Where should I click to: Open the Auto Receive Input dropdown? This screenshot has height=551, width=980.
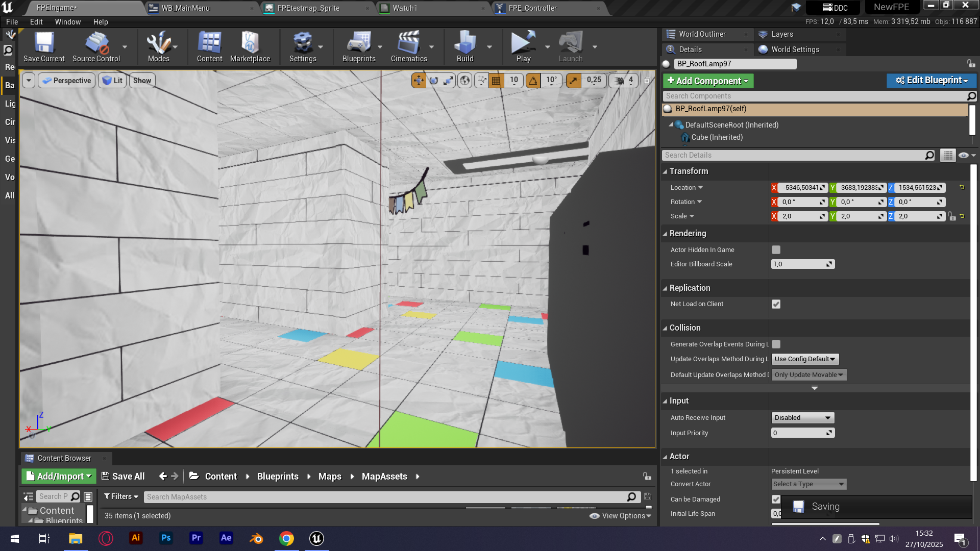(x=802, y=418)
